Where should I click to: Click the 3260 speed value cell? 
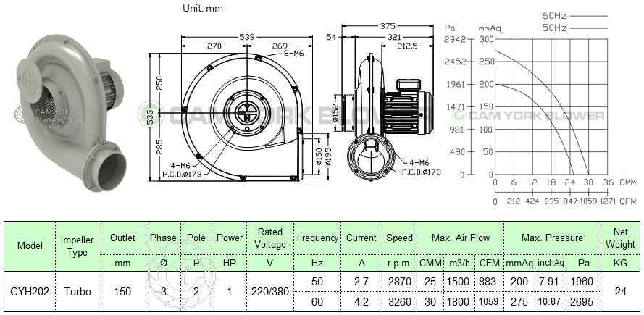[x=400, y=302]
